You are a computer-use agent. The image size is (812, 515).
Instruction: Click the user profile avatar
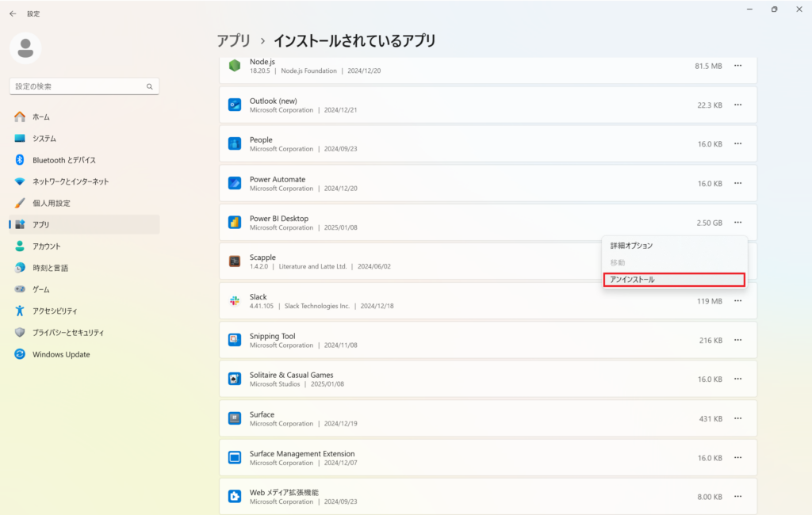click(25, 48)
